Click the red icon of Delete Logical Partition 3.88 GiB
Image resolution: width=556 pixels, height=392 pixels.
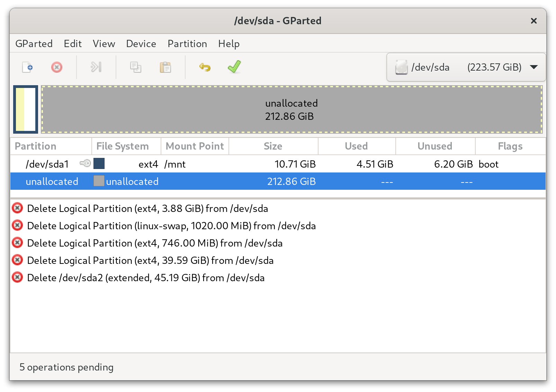[x=17, y=208]
